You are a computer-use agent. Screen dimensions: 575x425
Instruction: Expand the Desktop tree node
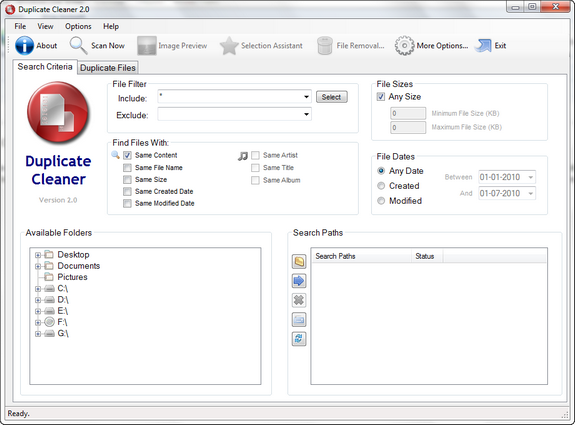(x=38, y=255)
